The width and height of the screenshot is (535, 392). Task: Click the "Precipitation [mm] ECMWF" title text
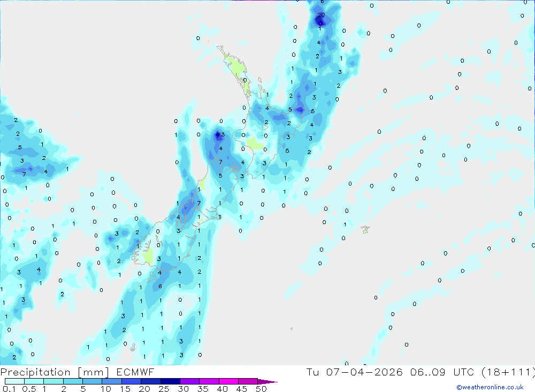78,372
